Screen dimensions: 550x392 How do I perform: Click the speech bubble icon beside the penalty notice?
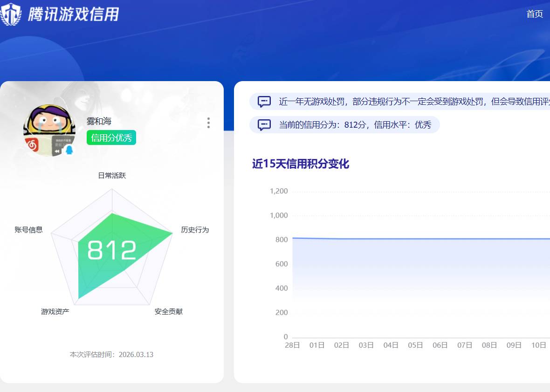tap(264, 101)
